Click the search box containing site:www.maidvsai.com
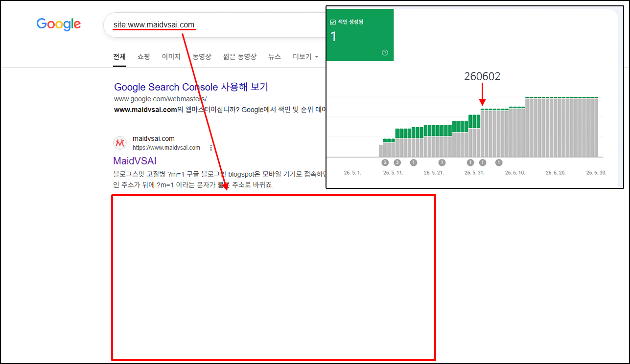This screenshot has width=630, height=364. [x=215, y=24]
